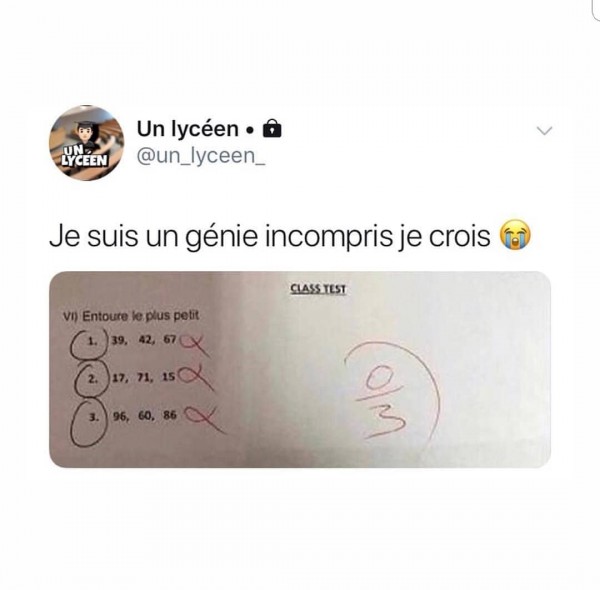Click the number 39 in first row
600x590 pixels.
pos(119,341)
